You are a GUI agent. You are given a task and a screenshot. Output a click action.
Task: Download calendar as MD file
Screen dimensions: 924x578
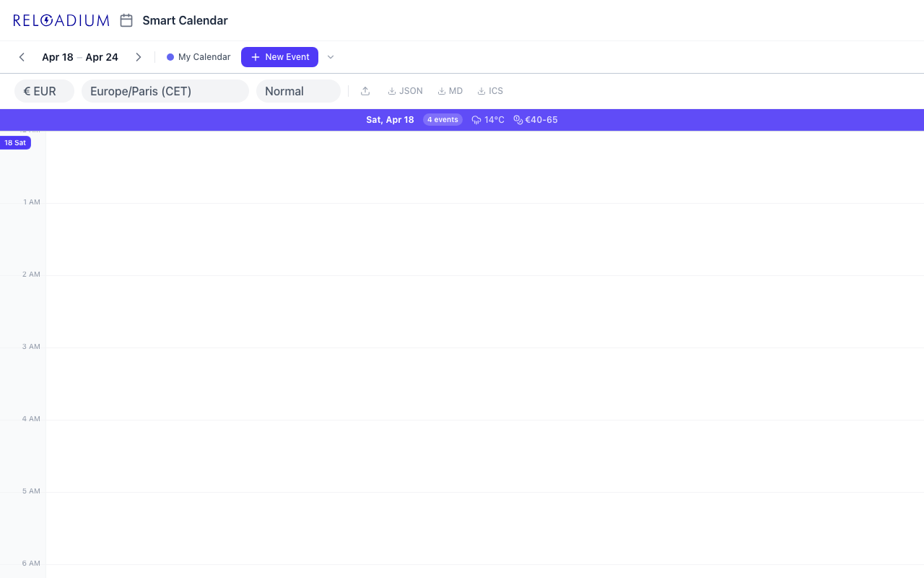(450, 91)
